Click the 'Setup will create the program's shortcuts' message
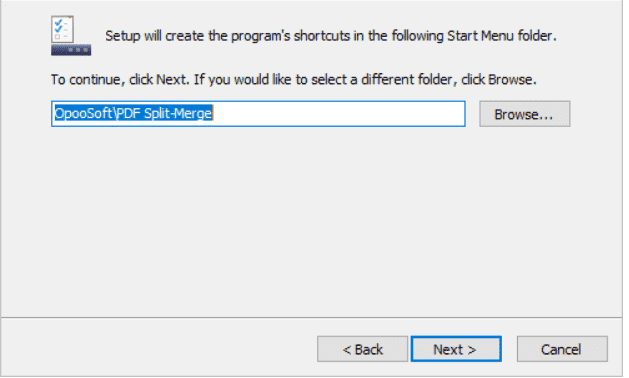 click(x=333, y=36)
